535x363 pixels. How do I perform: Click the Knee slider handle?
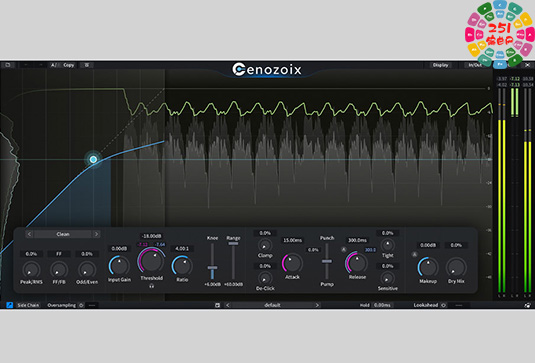[x=212, y=268]
